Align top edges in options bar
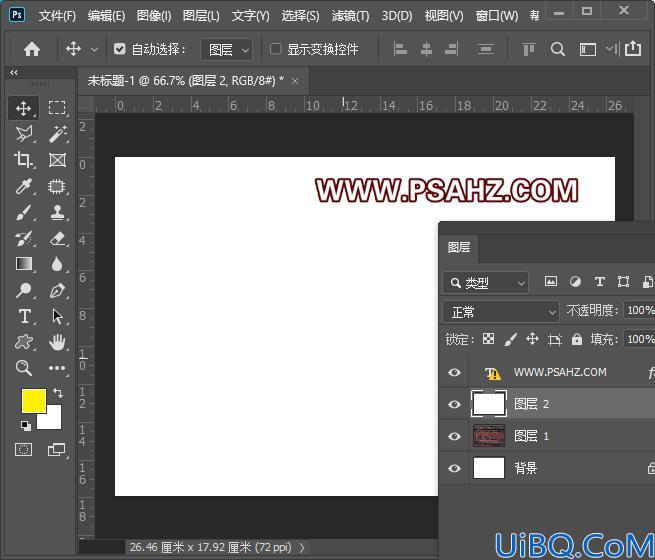Viewport: 655px width, 560px height. pos(528,49)
